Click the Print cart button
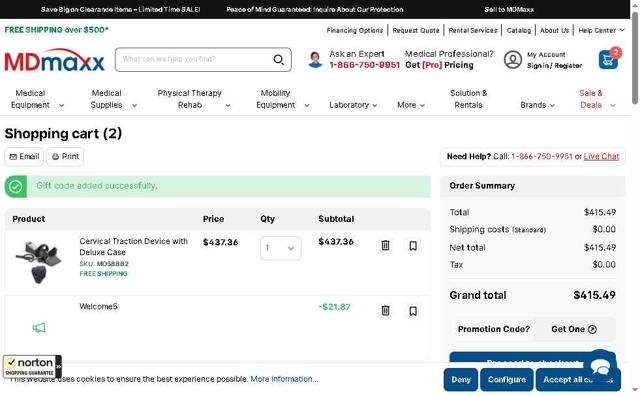640x396 pixels. click(x=65, y=157)
